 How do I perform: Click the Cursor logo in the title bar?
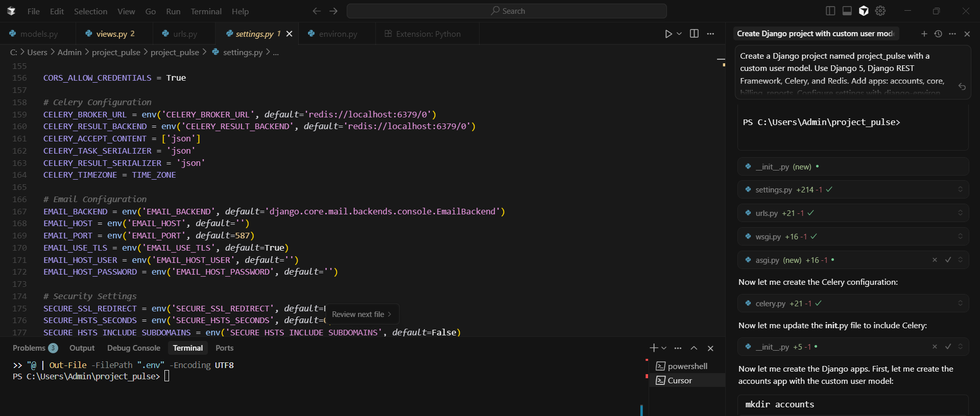click(11, 11)
